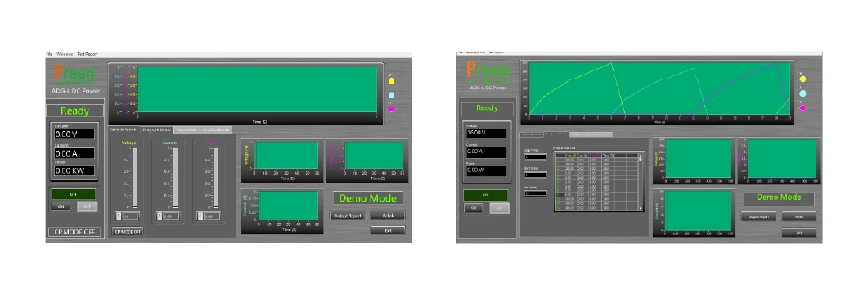Click Power vertical slider in left window

click(x=216, y=178)
